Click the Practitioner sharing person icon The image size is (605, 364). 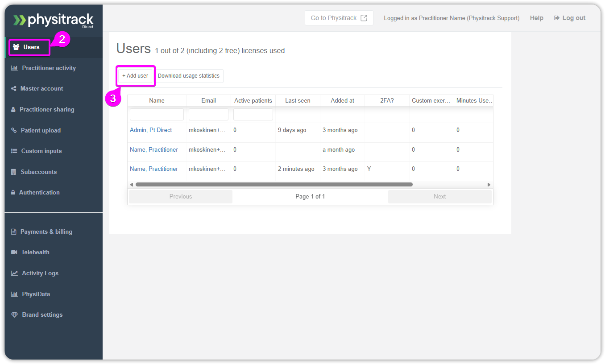13,109
